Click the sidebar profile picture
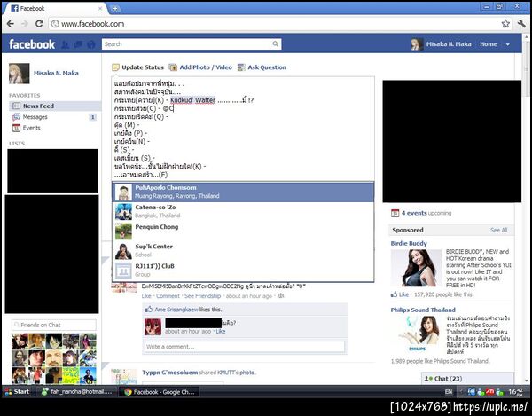Image resolution: width=532 pixels, height=416 pixels. (x=19, y=74)
